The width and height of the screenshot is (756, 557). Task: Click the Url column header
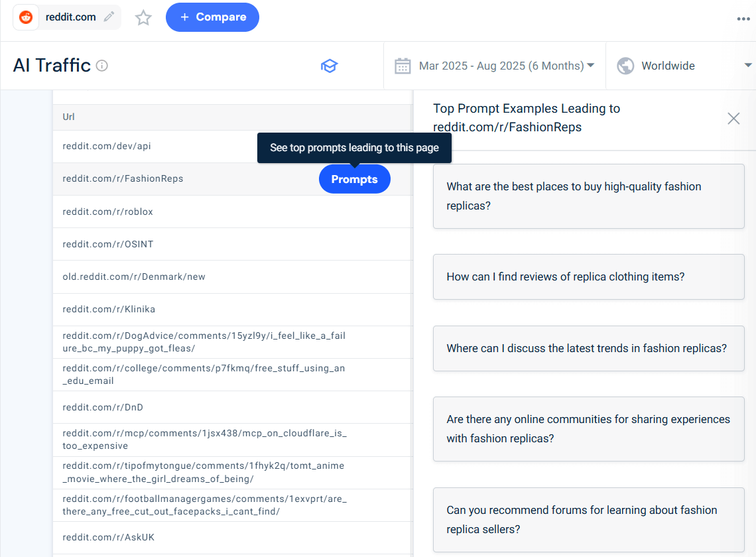(68, 117)
